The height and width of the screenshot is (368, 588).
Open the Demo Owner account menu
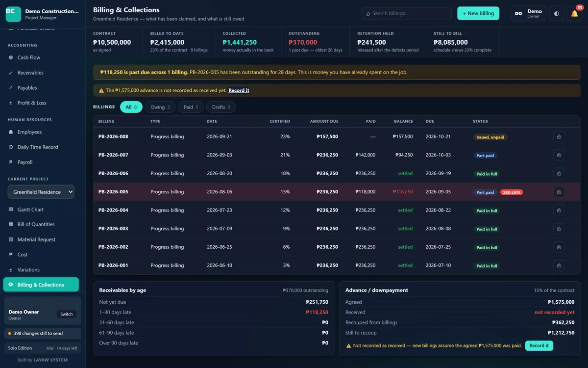click(x=528, y=14)
